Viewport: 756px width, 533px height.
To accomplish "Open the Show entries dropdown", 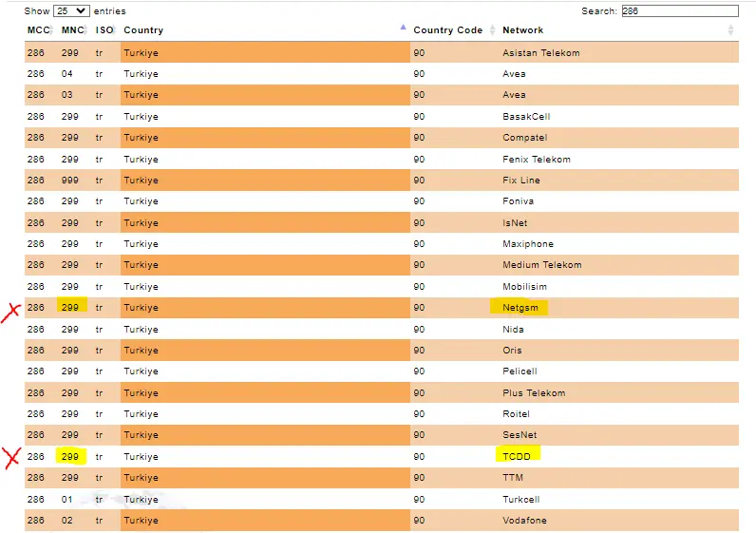I will point(71,11).
